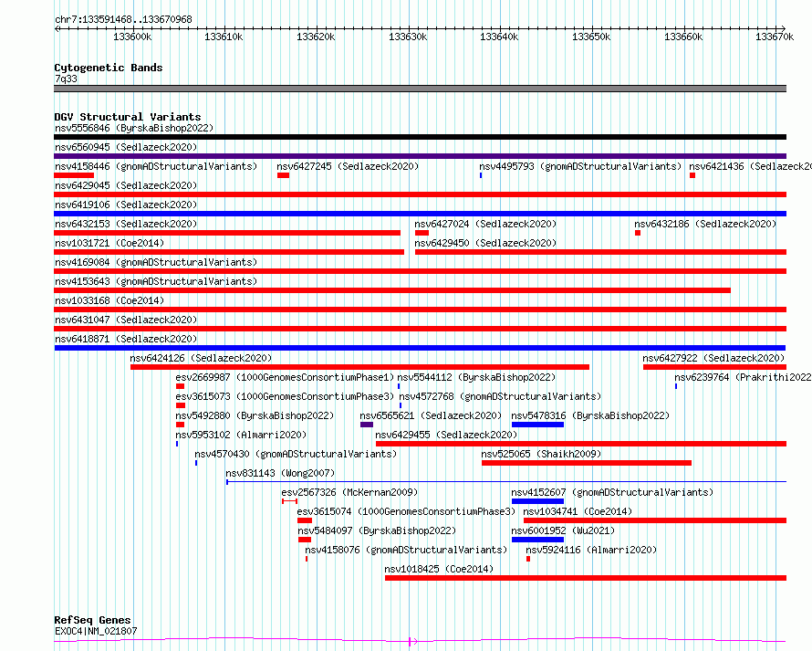The image size is (812, 651).
Task: Select the 7q33 cytogenetic band bar
Action: (420, 89)
